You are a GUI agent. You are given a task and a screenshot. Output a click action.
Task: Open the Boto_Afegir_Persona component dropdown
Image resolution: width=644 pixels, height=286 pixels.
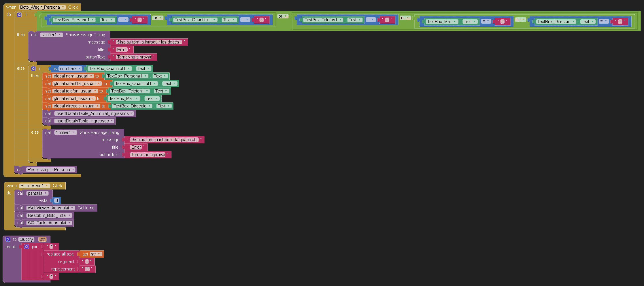(63, 7)
